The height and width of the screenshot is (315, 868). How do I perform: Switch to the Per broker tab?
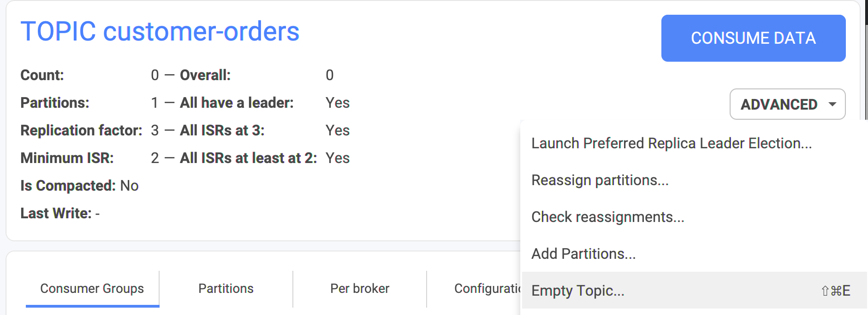click(x=360, y=289)
